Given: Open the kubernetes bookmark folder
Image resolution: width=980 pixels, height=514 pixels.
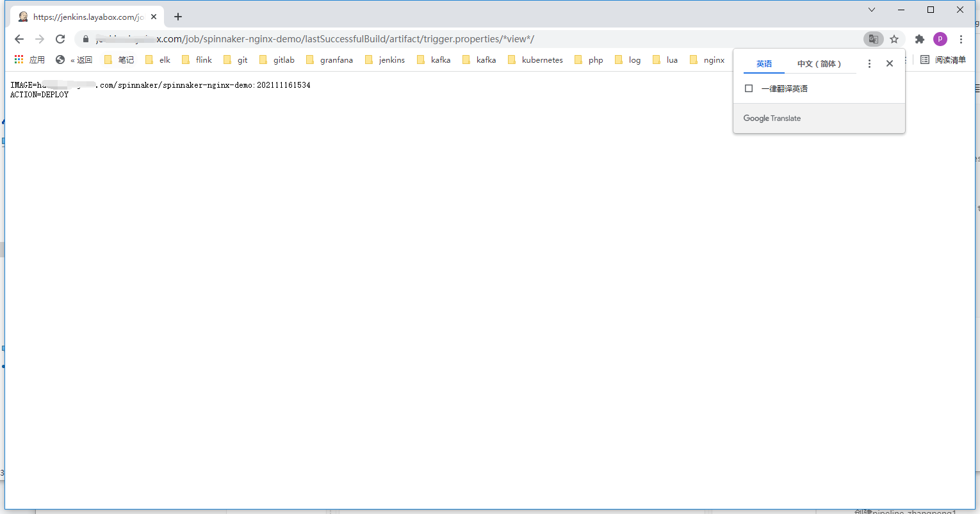Looking at the screenshot, I should click(x=535, y=60).
